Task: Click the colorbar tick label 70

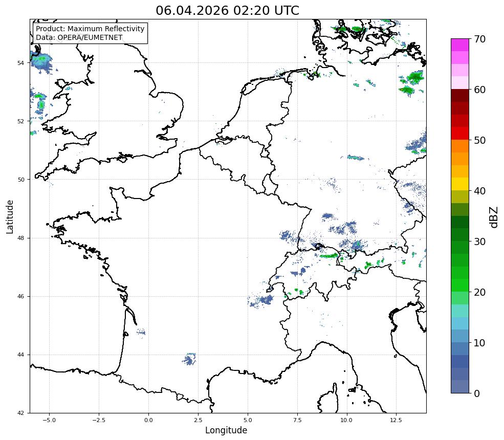Action: click(x=479, y=39)
